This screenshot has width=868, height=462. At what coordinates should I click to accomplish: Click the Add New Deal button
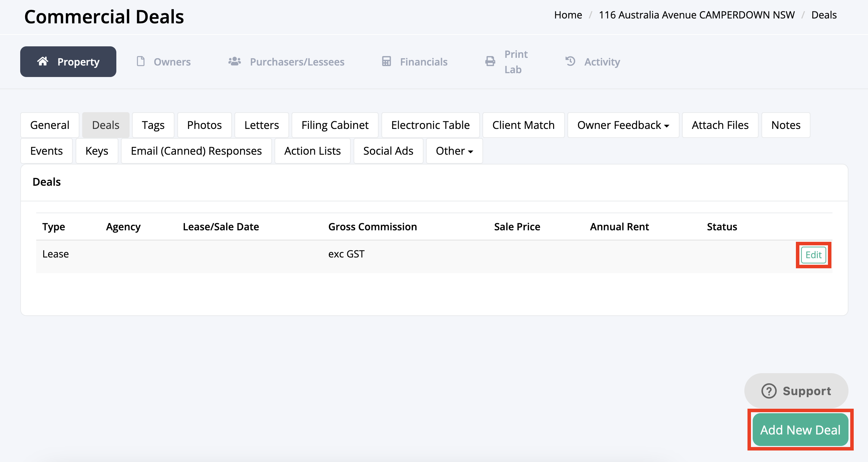click(x=800, y=430)
